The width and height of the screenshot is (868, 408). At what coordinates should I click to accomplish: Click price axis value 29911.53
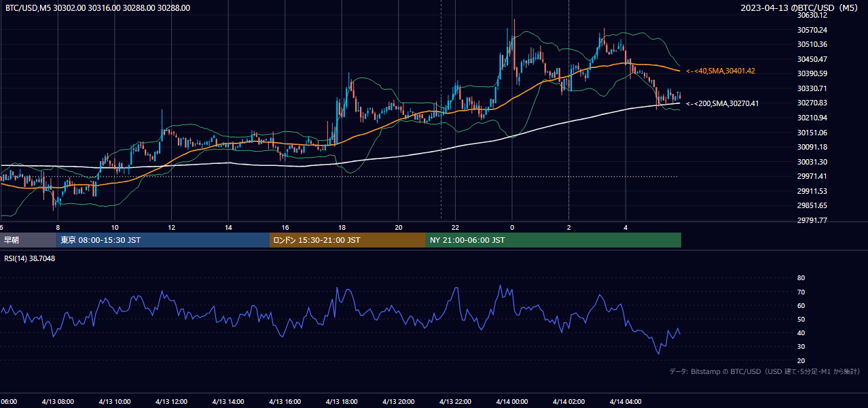812,191
